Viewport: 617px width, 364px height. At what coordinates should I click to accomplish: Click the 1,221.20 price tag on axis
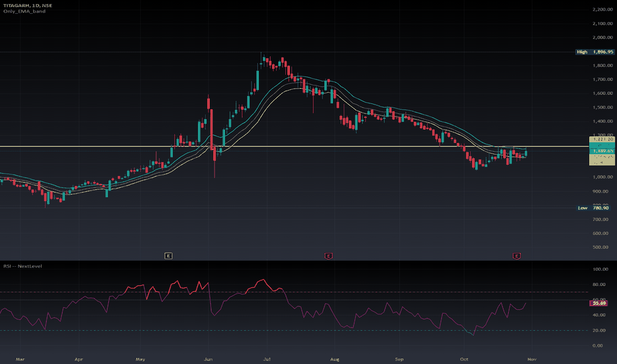[x=602, y=139]
